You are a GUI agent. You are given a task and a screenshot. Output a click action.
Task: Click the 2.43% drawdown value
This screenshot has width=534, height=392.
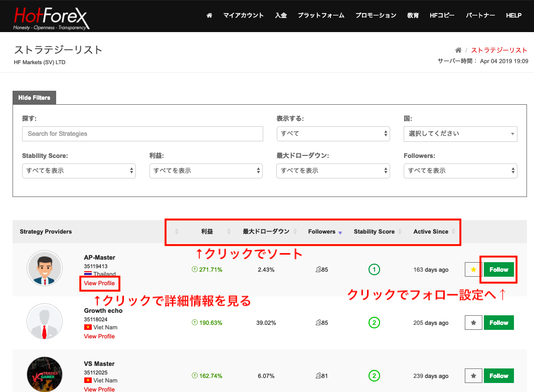coord(266,270)
